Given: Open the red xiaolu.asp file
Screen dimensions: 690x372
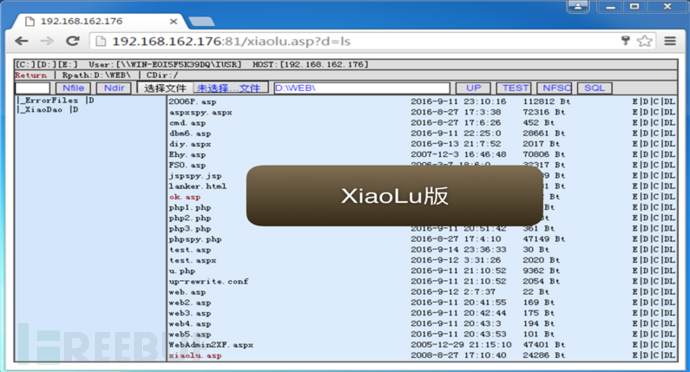Looking at the screenshot, I should [x=195, y=355].
